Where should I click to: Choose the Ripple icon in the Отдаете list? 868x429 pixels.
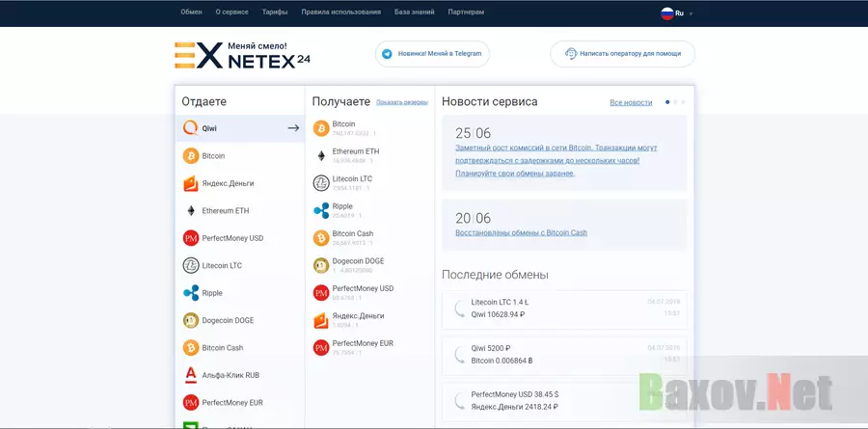point(191,293)
